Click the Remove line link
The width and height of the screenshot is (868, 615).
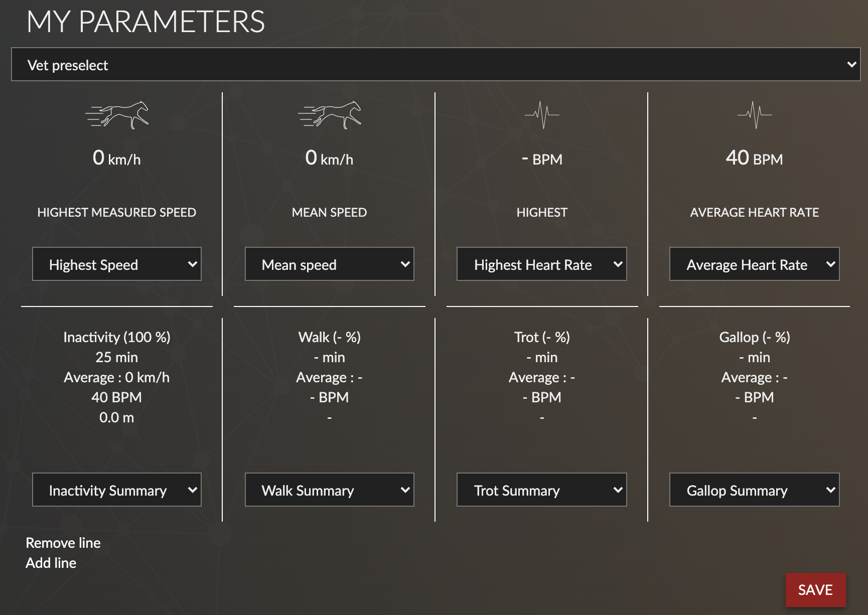[x=63, y=542]
